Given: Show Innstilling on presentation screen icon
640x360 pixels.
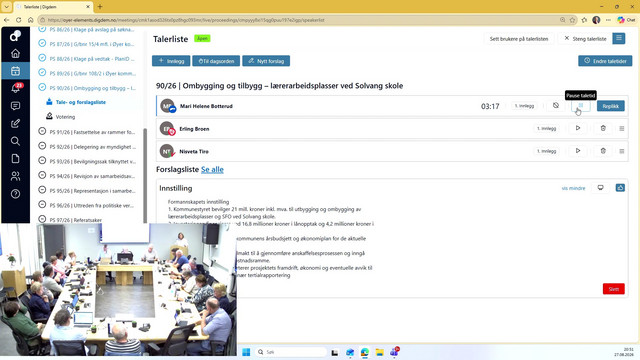Looking at the screenshot, I should pyautogui.click(x=600, y=188).
